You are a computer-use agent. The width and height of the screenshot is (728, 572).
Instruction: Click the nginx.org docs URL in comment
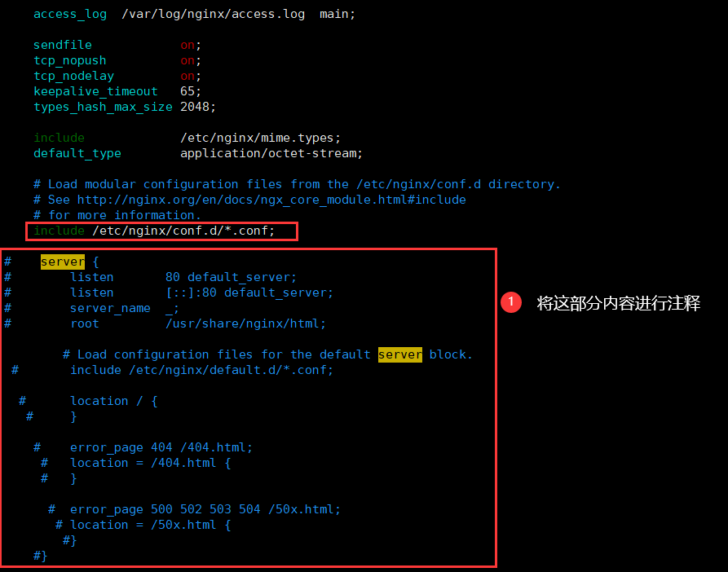pos(271,200)
